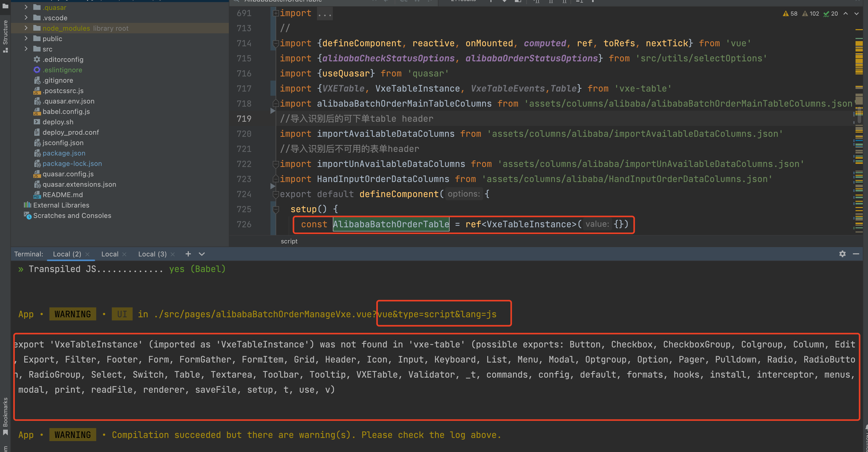
Task: Open the terminal tab list dropdown chevron
Action: [x=201, y=254]
